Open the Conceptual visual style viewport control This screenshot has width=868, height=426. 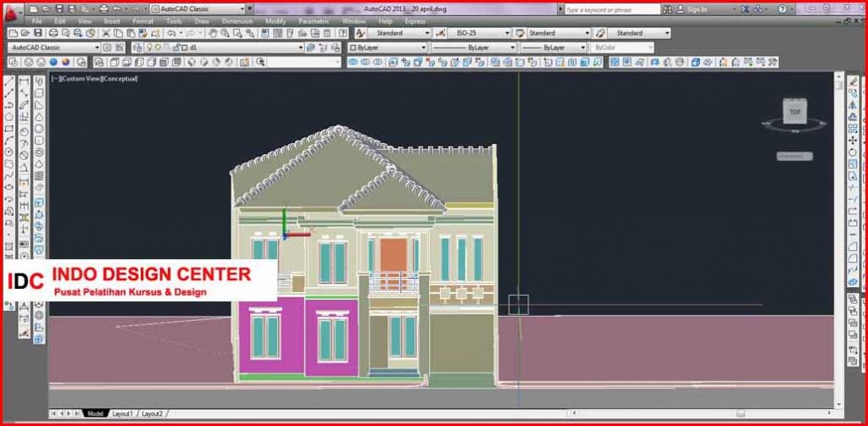(x=120, y=79)
